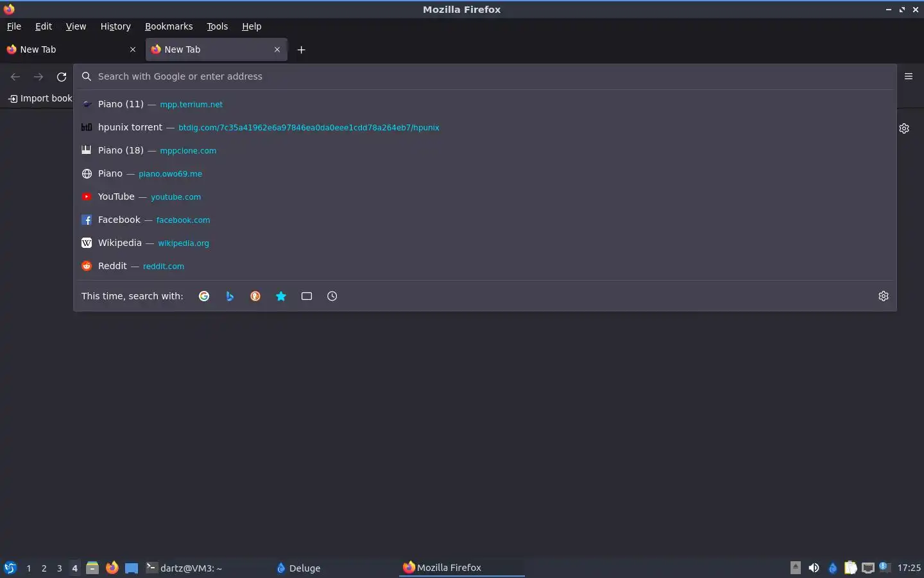This screenshot has width=924, height=578.
Task: Launch file manager from taskbar
Action: click(92, 568)
